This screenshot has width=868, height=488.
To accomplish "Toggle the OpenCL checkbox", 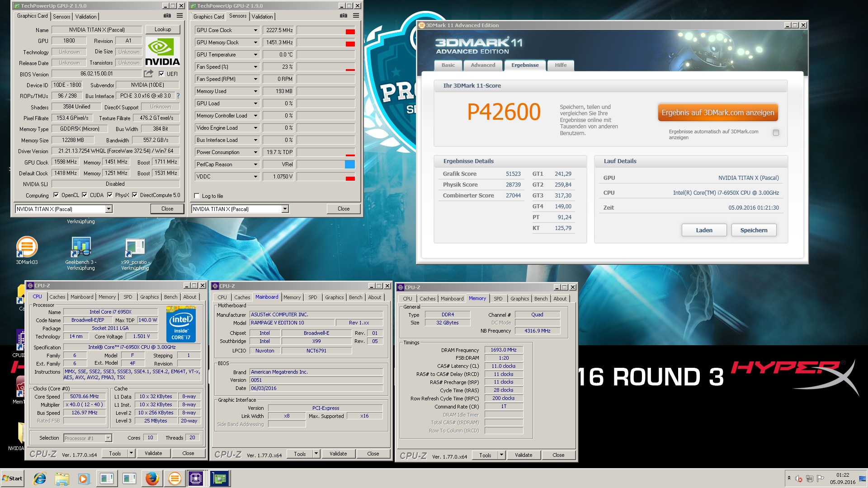I will point(56,195).
